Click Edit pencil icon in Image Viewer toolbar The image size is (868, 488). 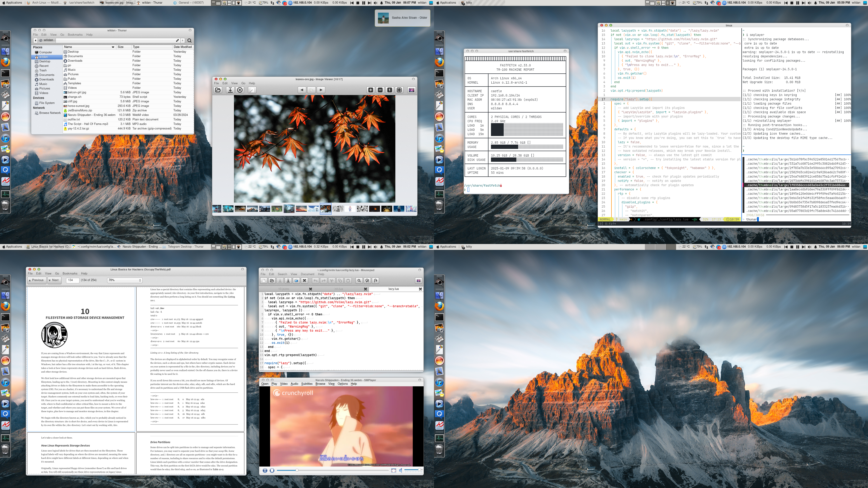252,90
